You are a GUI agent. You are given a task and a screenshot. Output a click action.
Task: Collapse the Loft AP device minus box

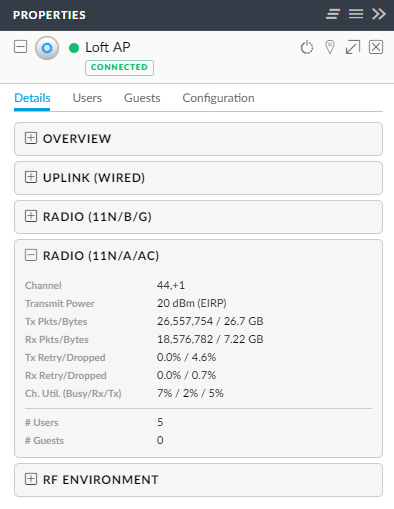[x=20, y=47]
